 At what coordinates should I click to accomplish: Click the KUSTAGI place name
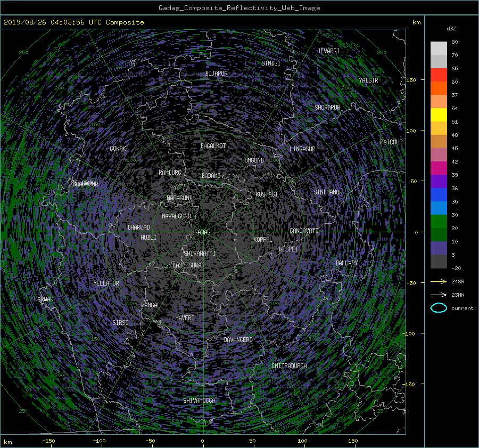[x=267, y=194]
